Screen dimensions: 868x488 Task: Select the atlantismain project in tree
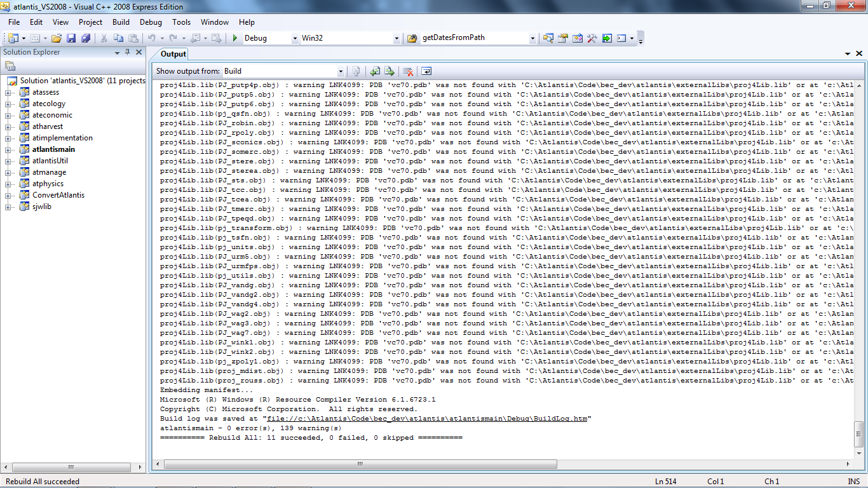pos(53,149)
